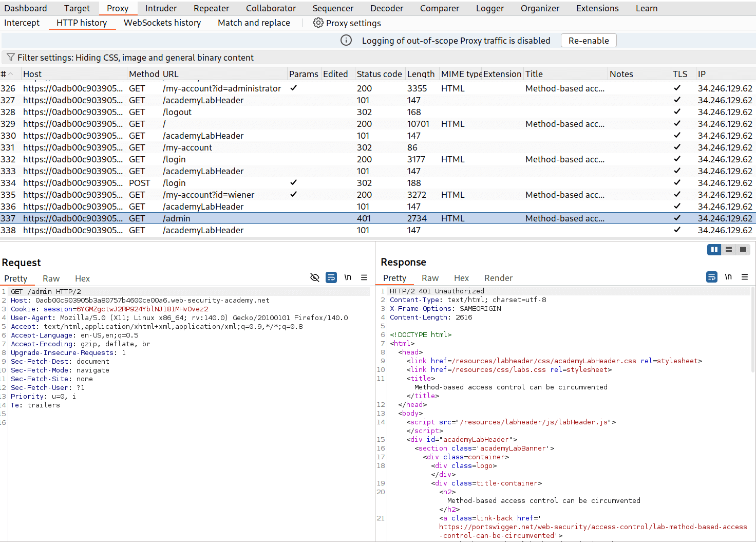Disable word wrap in the Request panel

[331, 277]
